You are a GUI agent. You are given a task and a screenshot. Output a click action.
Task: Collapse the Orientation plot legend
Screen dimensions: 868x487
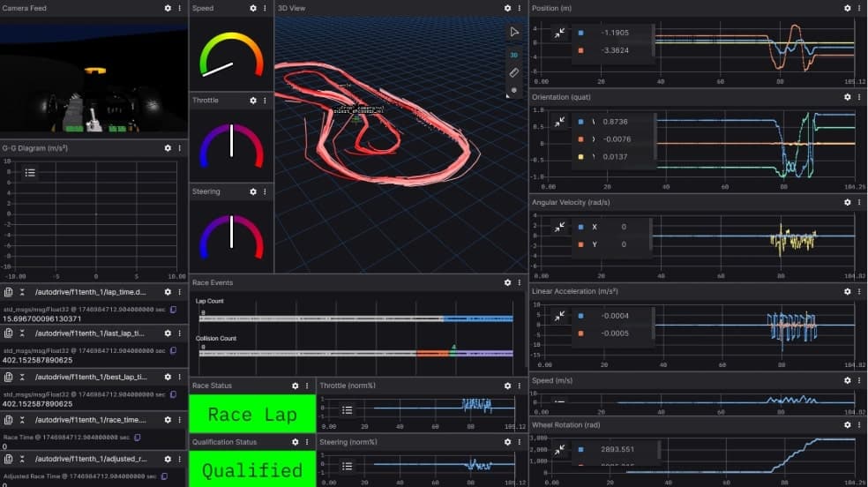pyautogui.click(x=559, y=122)
